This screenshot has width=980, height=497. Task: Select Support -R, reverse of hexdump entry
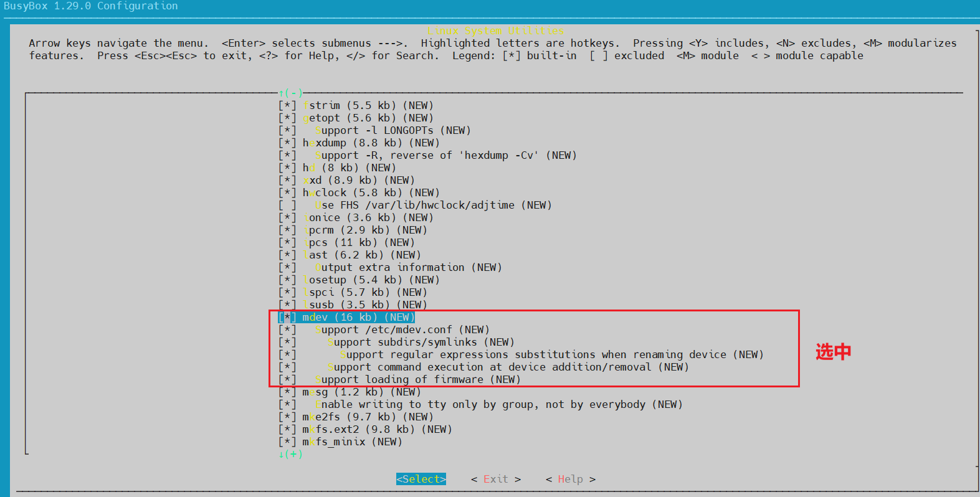(x=446, y=155)
